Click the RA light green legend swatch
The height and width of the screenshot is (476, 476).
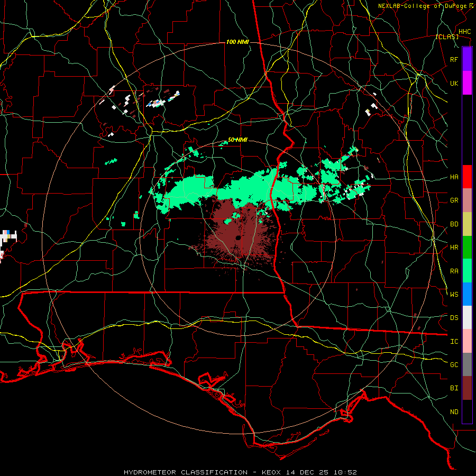click(x=467, y=271)
